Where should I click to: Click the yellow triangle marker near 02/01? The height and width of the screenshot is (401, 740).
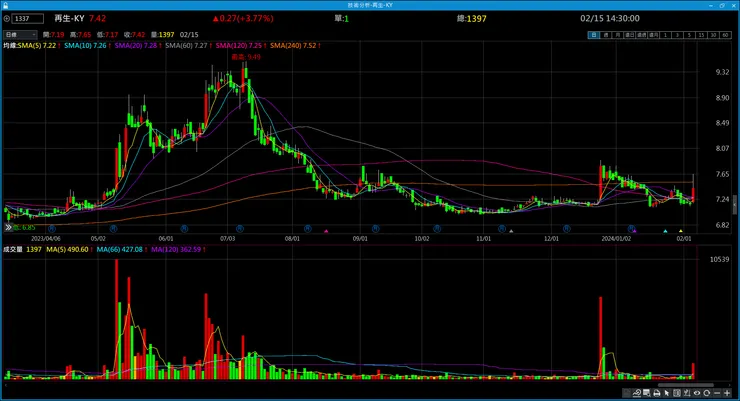[681, 231]
